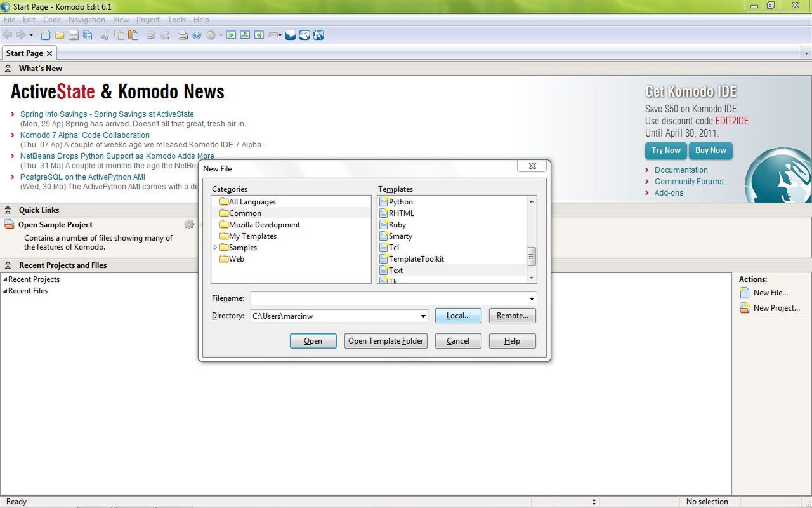The width and height of the screenshot is (812, 508).
Task: Choose the Python template
Action: pos(396,202)
